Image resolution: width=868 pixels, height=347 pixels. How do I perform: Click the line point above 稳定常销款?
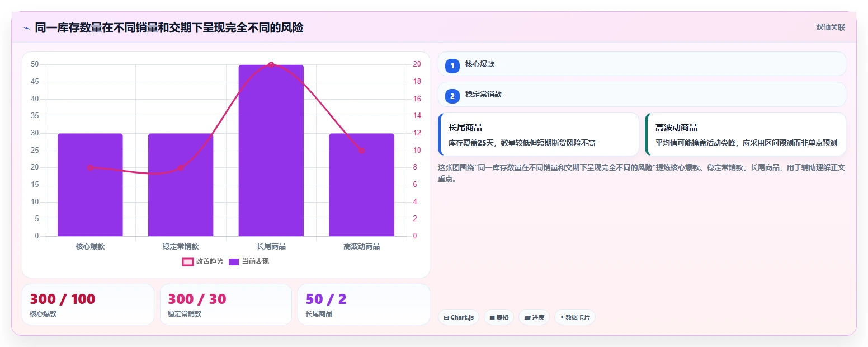point(181,168)
